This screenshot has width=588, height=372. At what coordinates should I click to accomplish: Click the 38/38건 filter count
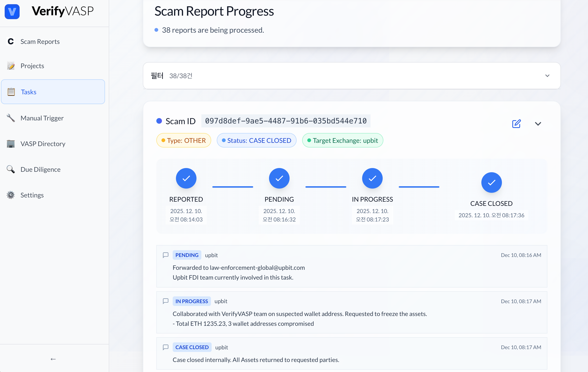(181, 76)
